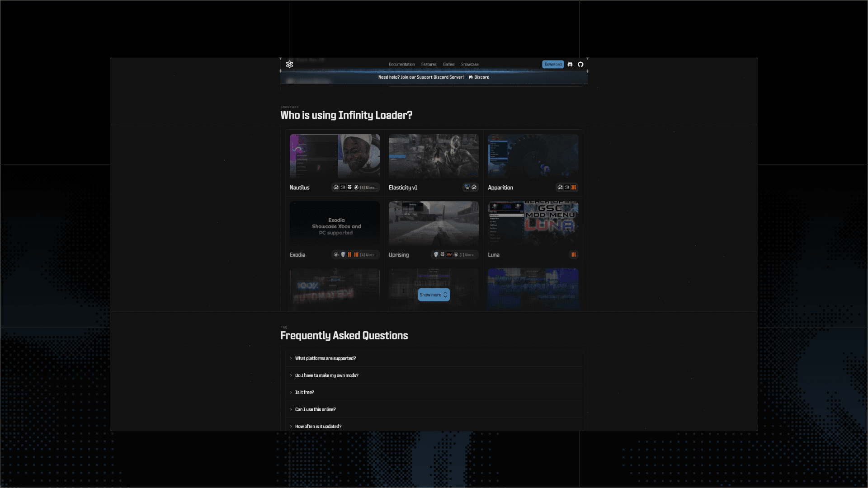Open the Uprising showcase thumbnail
Viewport: 868px width, 488px height.
[x=434, y=224]
